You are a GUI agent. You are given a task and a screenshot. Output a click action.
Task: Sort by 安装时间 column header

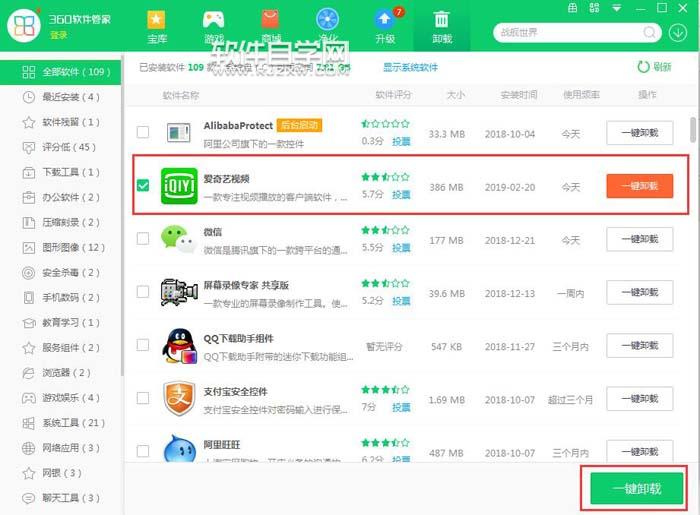pos(519,95)
